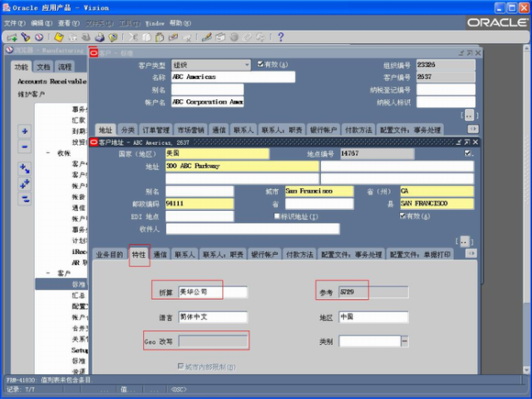Open the Window menu

click(x=155, y=23)
